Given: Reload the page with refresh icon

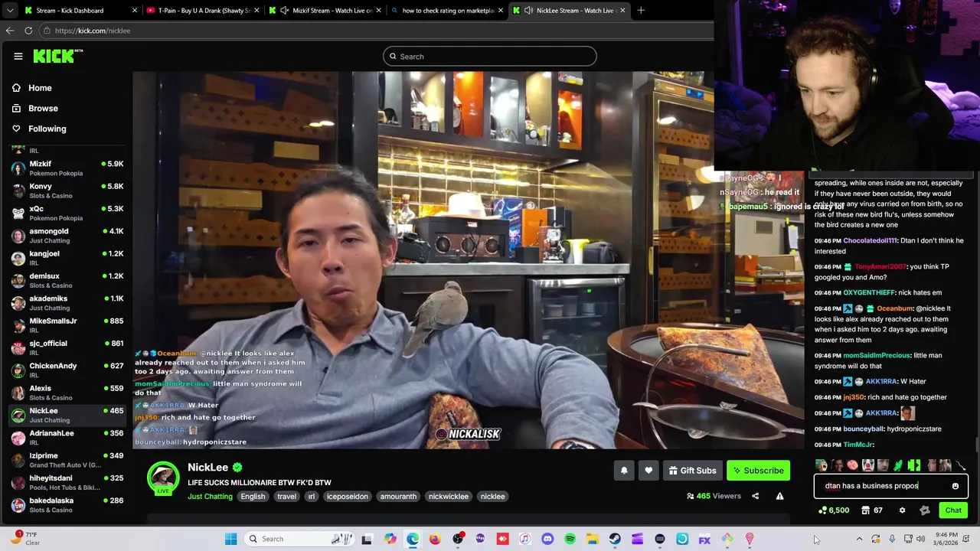Looking at the screenshot, I should [28, 31].
